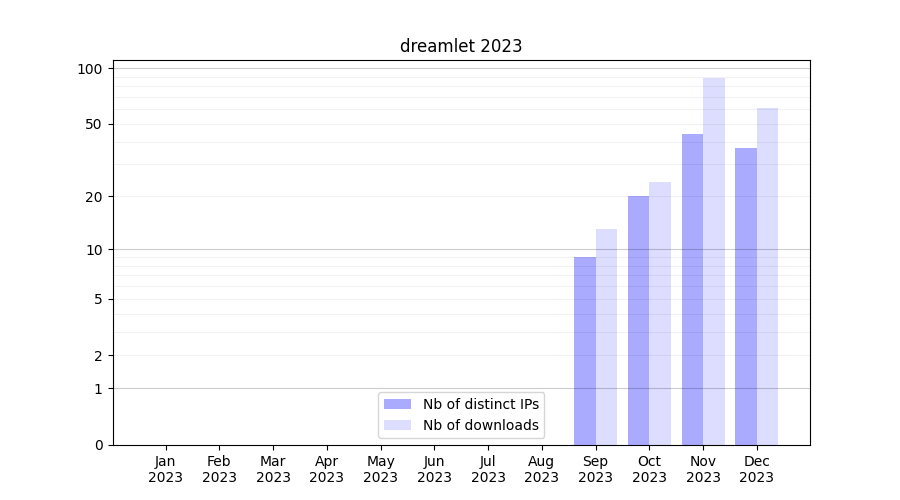This screenshot has width=900, height=500.
Task: Click the 'Jan 2023' x-axis label
Action: (x=166, y=469)
